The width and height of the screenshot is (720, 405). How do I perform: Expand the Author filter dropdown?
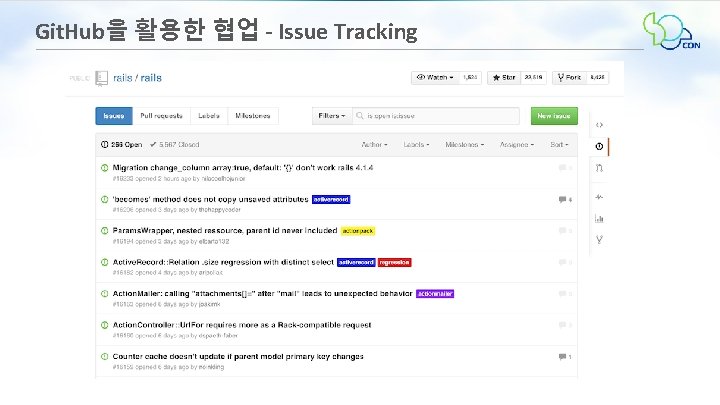click(374, 145)
